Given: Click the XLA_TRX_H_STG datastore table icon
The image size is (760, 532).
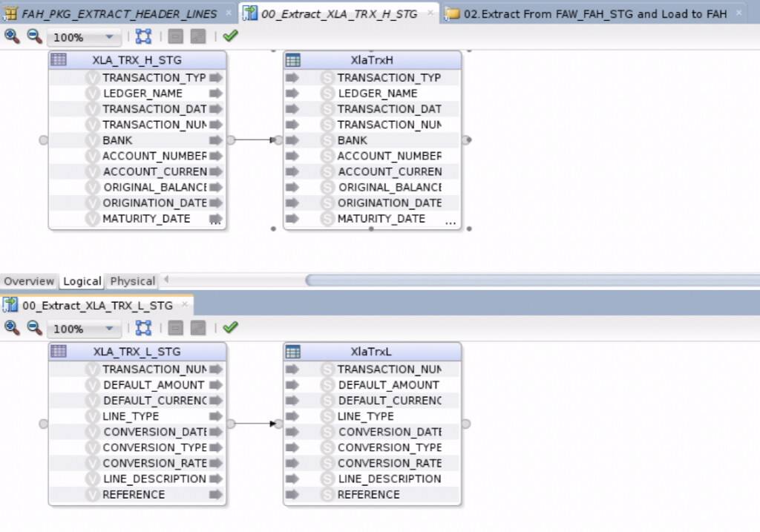Looking at the screenshot, I should click(x=59, y=59).
